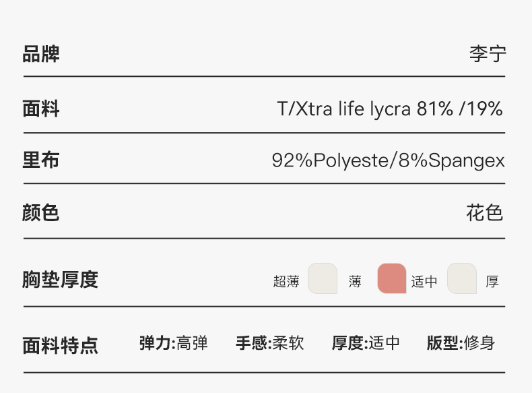Click the 薄 thickness label
This screenshot has height=393, width=532.
pos(355,282)
